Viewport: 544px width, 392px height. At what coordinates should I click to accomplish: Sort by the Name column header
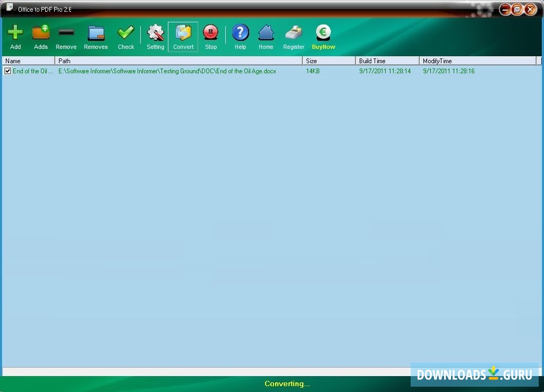[x=29, y=61]
